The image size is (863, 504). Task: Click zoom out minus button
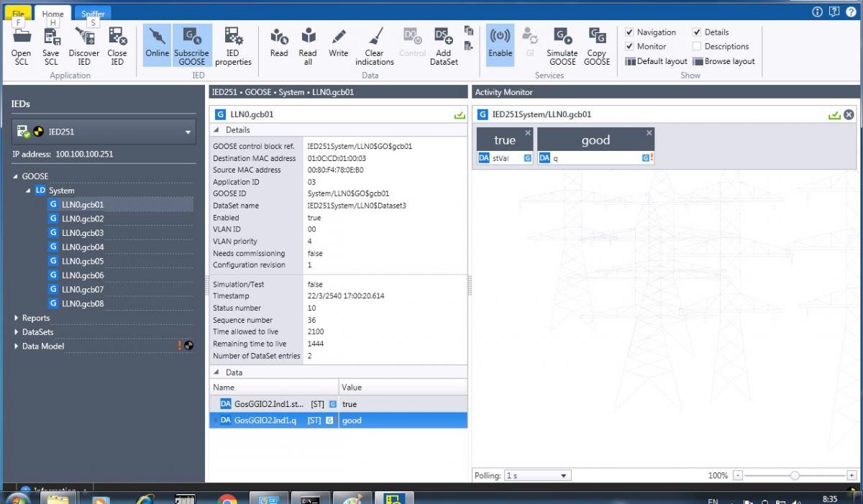(x=737, y=475)
